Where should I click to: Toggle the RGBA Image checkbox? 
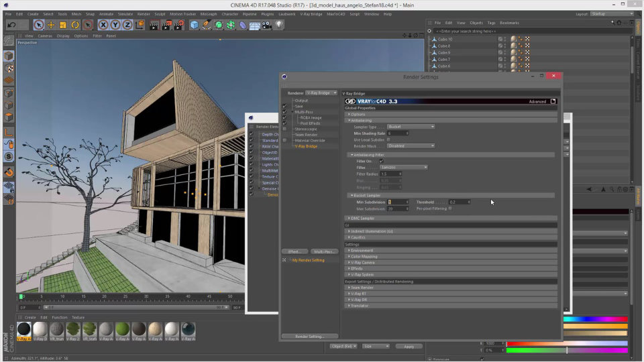tap(284, 118)
